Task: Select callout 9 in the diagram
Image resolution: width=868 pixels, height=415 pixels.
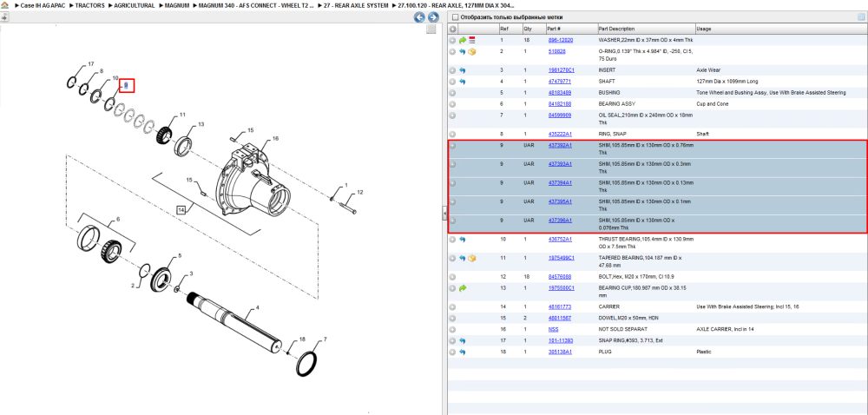Action: (x=126, y=86)
